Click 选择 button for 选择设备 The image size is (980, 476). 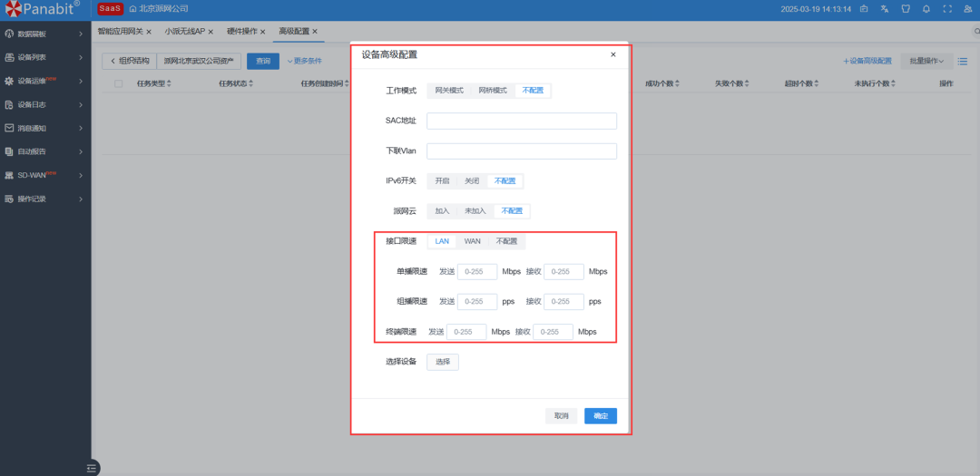pos(443,363)
